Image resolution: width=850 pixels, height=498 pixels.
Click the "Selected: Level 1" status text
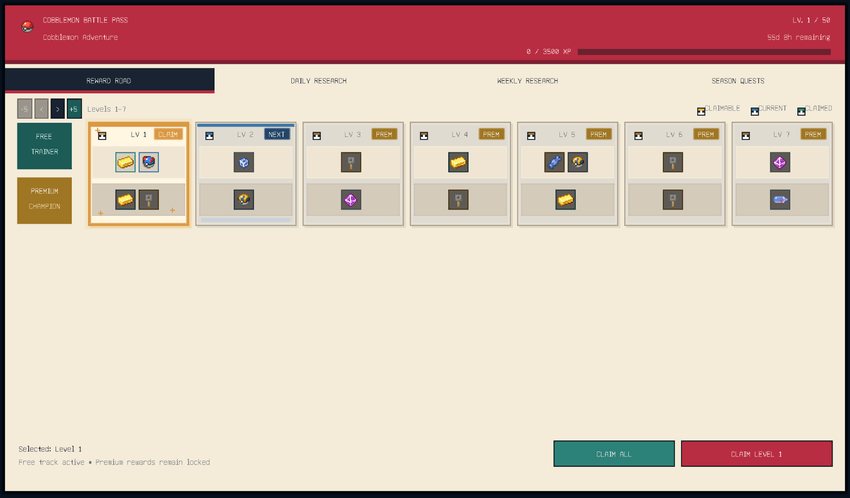50,449
